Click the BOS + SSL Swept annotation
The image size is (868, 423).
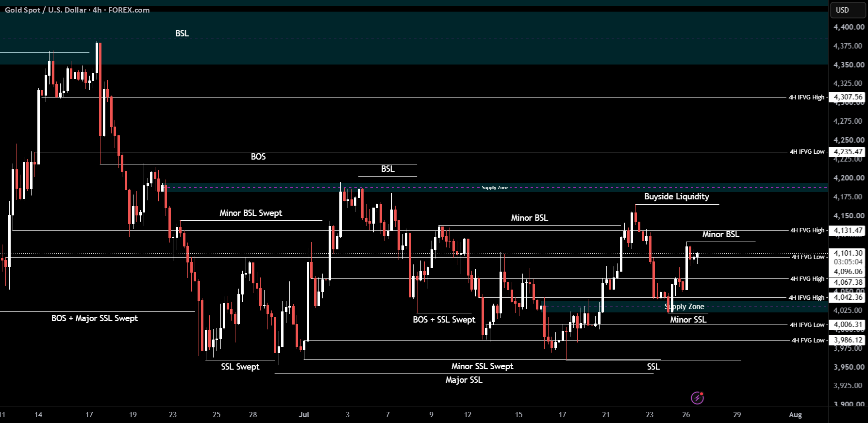click(x=444, y=320)
